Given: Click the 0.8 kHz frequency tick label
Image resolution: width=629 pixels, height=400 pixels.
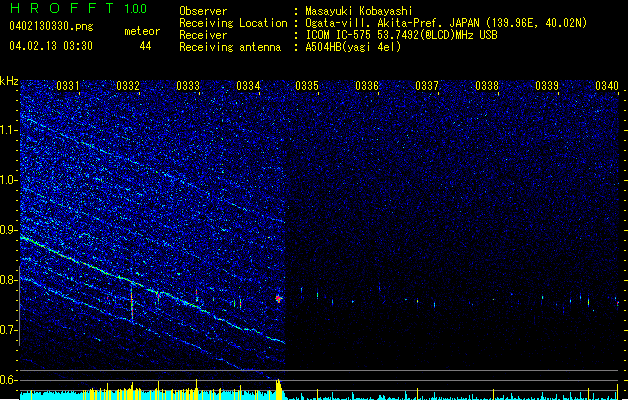Looking at the screenshot, I should click(9, 280).
